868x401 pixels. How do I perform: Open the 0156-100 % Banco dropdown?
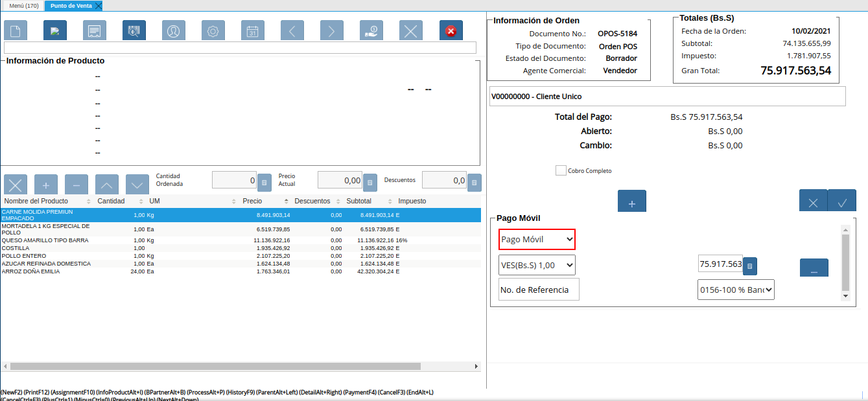[x=736, y=290]
